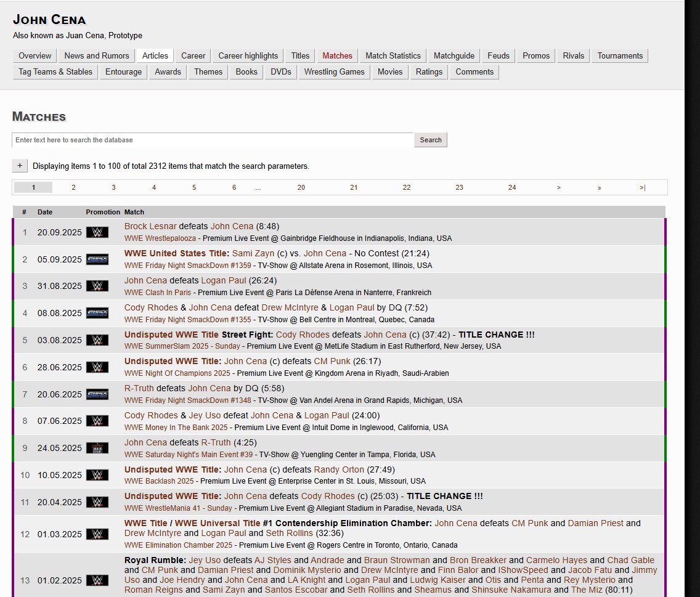Viewport: 700px width, 597px height.
Task: Open the Rivals tab
Action: [573, 56]
